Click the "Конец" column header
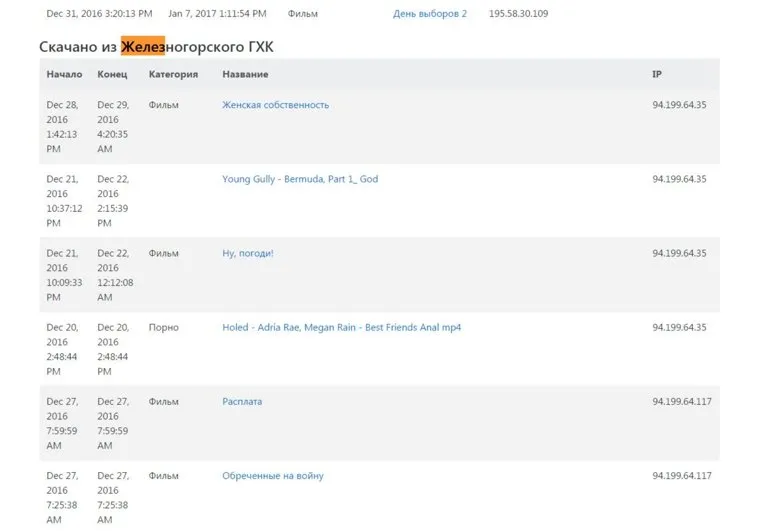The width and height of the screenshot is (760, 531). (112, 74)
